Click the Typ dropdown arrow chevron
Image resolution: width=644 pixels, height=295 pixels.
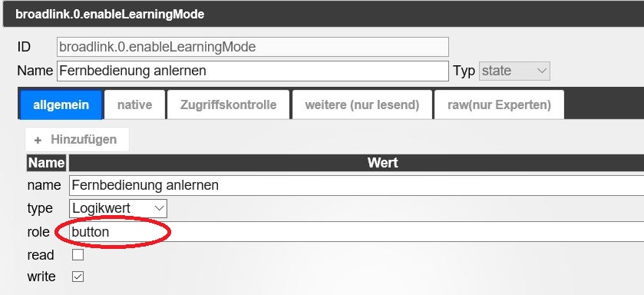[542, 71]
